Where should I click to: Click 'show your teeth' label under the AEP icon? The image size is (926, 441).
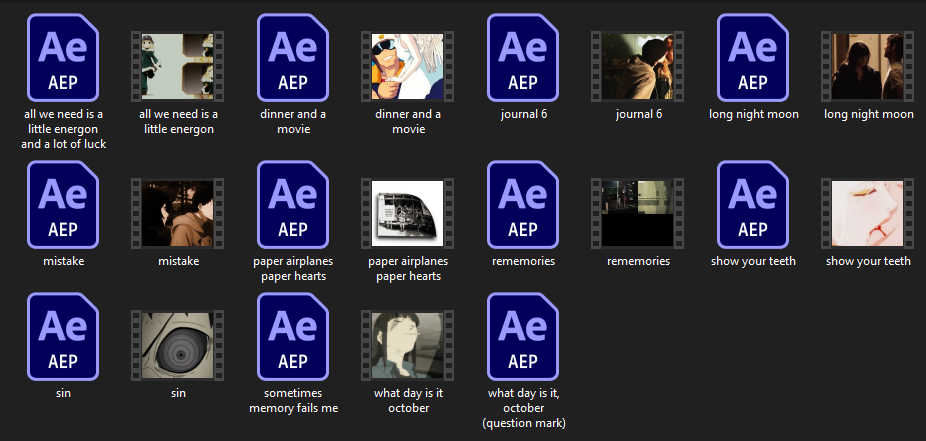(x=753, y=261)
